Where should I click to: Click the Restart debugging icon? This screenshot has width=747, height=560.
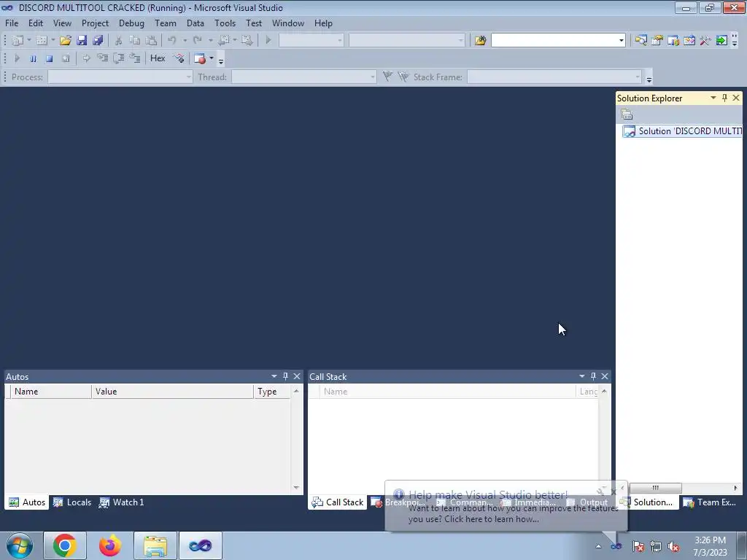tap(66, 58)
